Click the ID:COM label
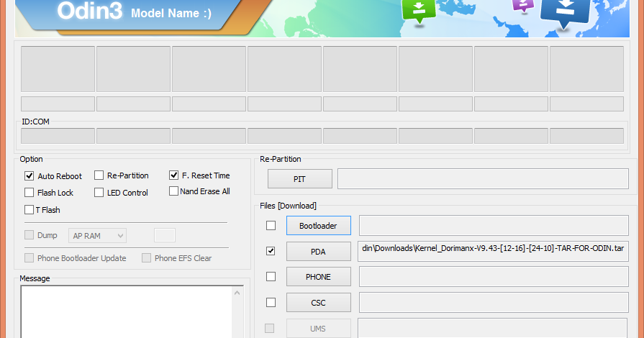 point(36,122)
